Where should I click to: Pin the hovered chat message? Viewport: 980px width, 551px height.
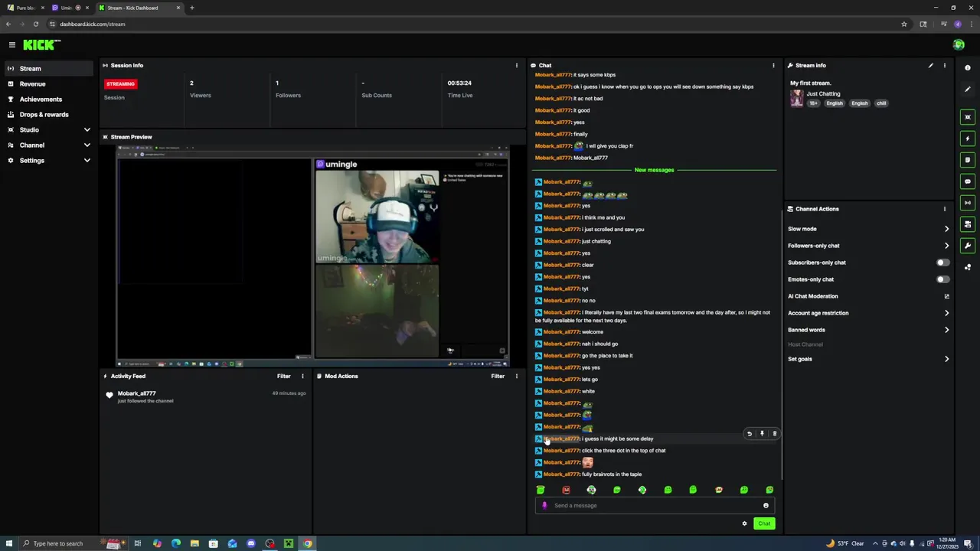[762, 434]
